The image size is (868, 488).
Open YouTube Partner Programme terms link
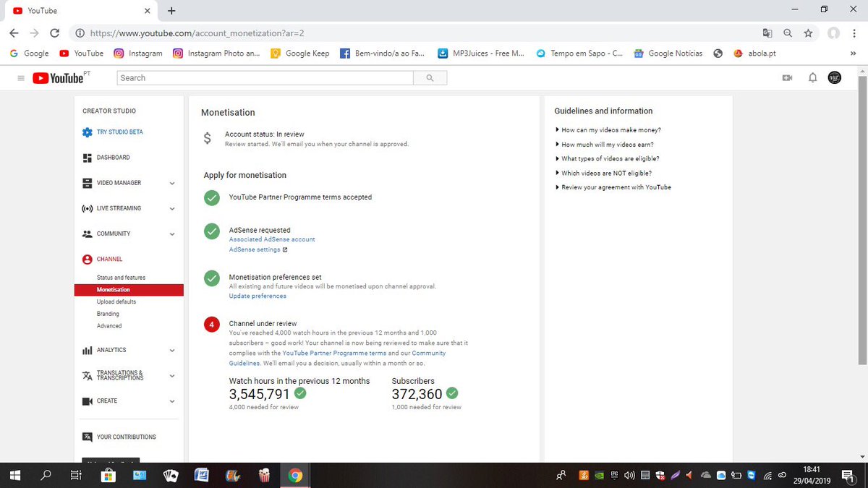pos(334,354)
